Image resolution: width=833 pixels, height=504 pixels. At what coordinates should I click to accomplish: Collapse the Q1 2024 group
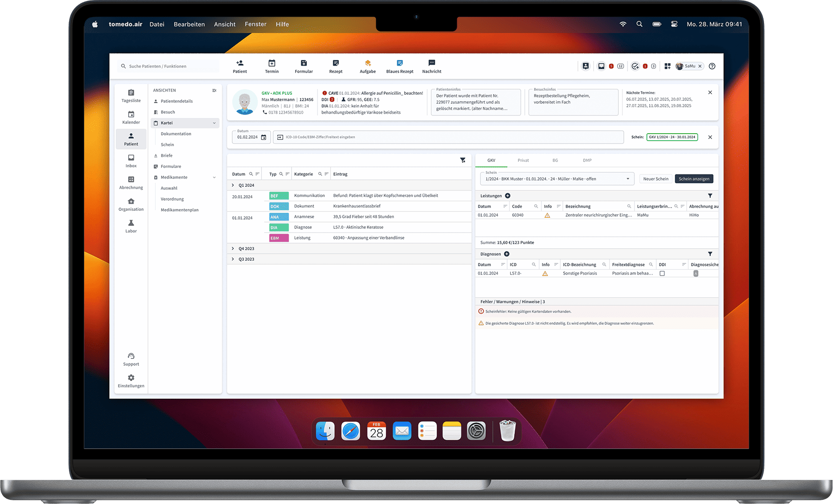233,185
